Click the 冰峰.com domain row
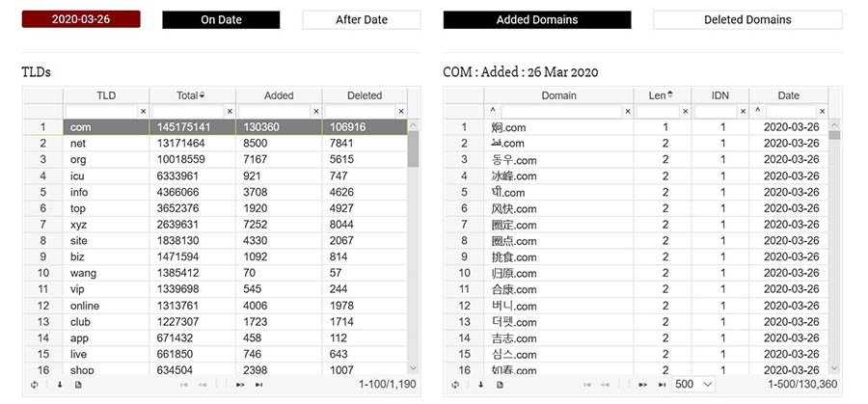Viewport: 868px width, 404px height. coord(637,176)
